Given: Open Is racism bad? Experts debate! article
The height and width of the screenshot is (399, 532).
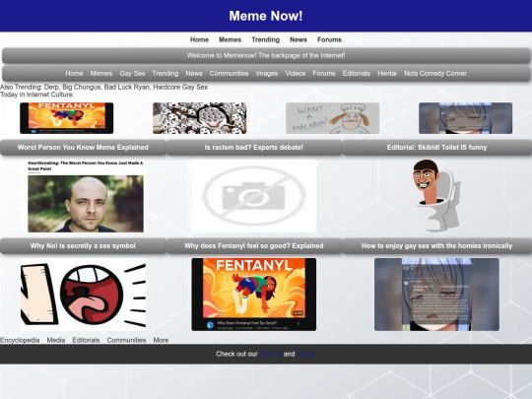Looking at the screenshot, I should (x=254, y=147).
